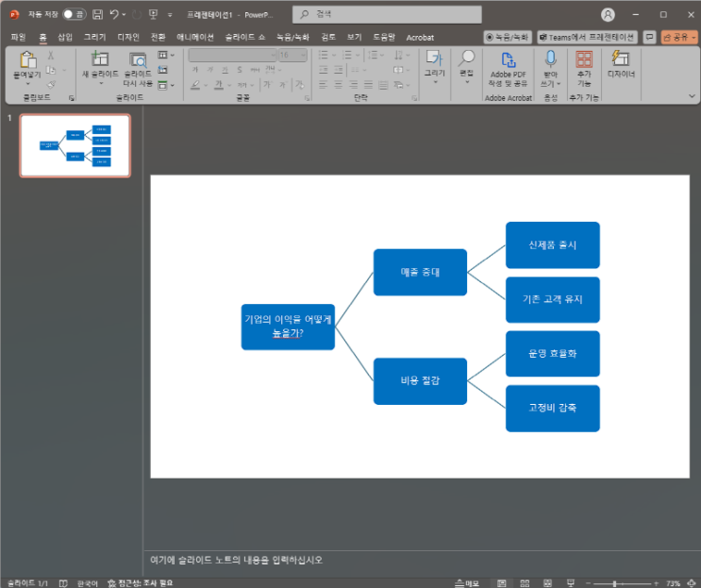Viewport: 701px width, 588px height.
Task: Click the font color button
Action: pos(219,85)
